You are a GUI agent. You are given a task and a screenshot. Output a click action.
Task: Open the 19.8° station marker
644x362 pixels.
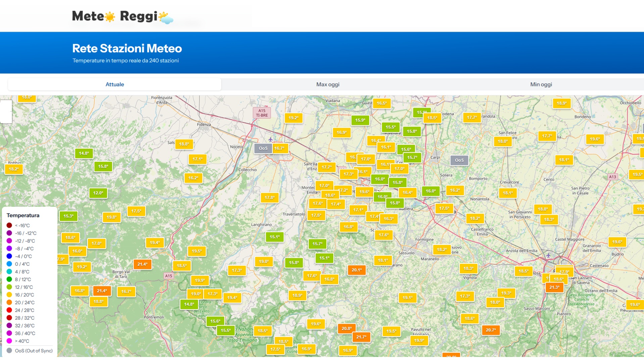pos(111,217)
